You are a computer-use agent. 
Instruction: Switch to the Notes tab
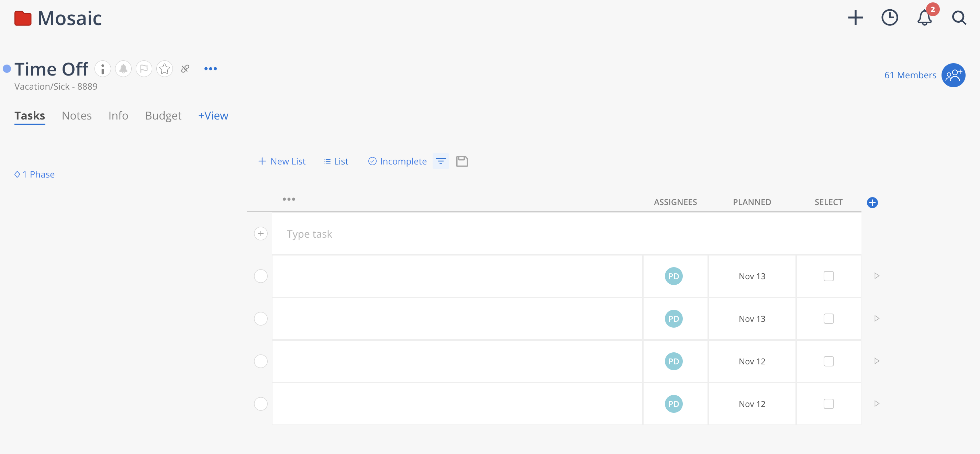coord(77,116)
